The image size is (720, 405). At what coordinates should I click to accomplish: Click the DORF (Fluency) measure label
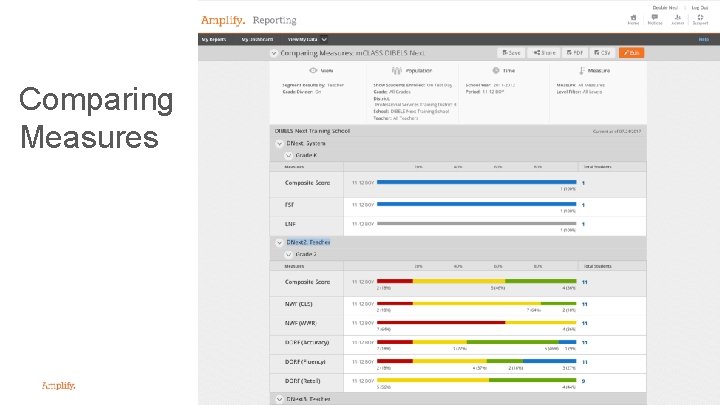click(305, 362)
